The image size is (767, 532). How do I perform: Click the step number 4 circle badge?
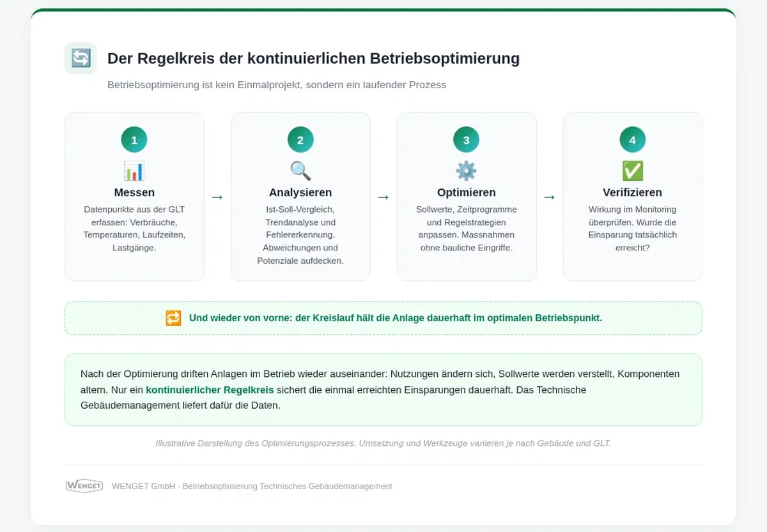pos(633,140)
